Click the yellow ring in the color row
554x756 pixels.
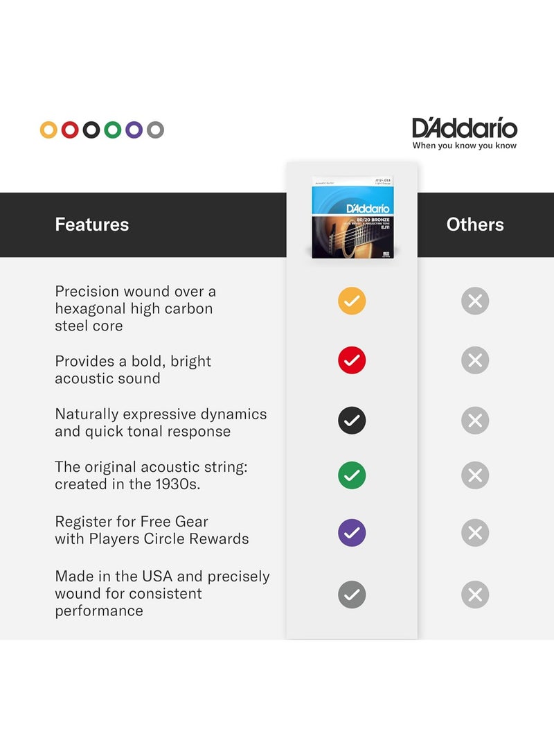tap(48, 130)
